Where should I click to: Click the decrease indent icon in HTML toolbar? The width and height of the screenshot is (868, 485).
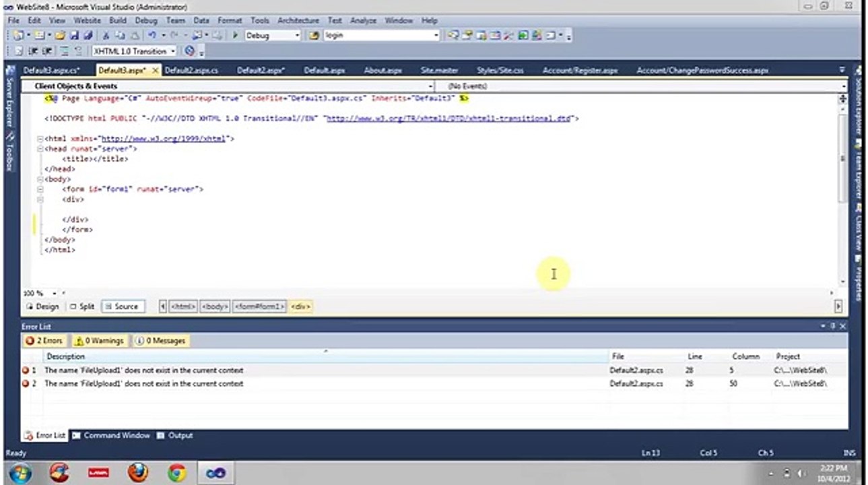32,51
